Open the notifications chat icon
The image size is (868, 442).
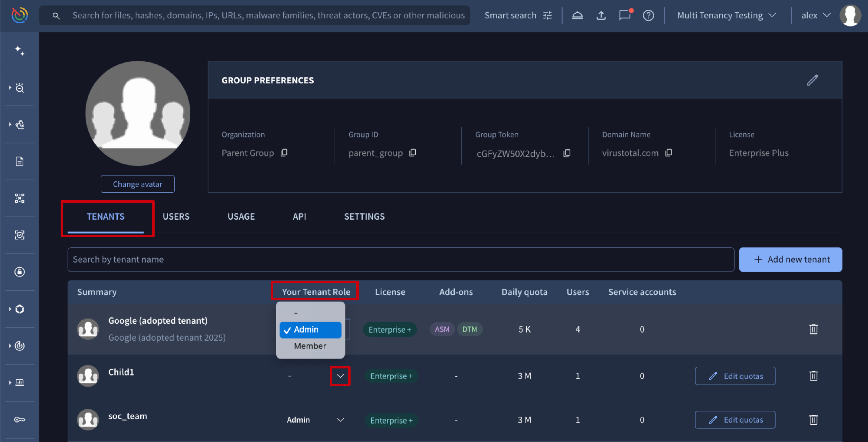(x=625, y=16)
